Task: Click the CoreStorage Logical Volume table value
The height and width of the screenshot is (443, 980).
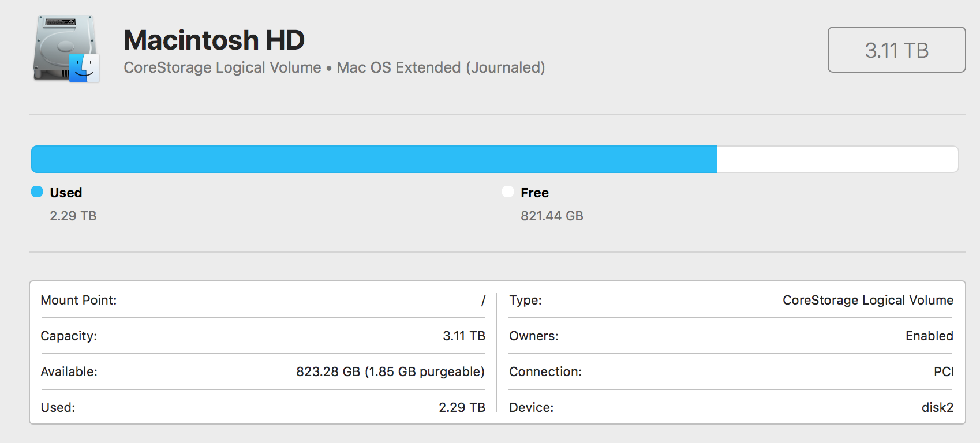Action: (868, 300)
